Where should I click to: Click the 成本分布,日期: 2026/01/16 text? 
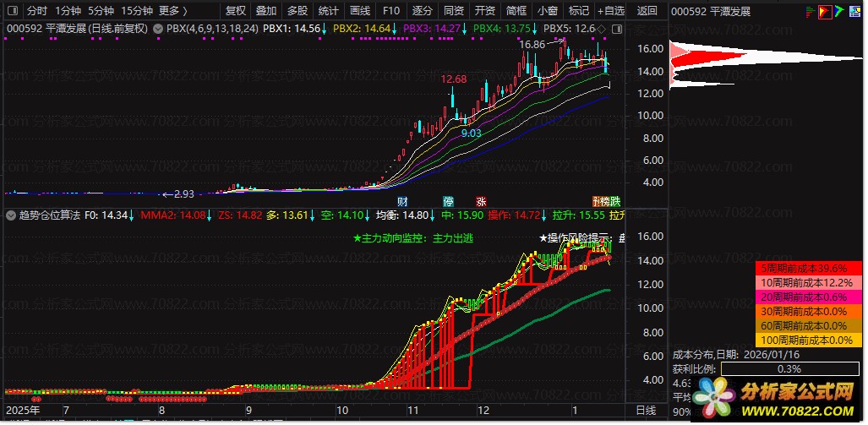(735, 355)
